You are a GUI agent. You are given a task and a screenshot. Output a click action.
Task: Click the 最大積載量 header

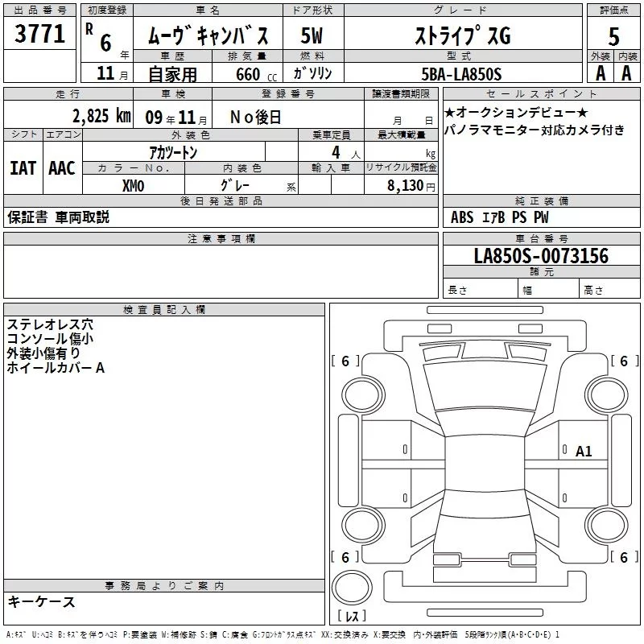(401, 134)
